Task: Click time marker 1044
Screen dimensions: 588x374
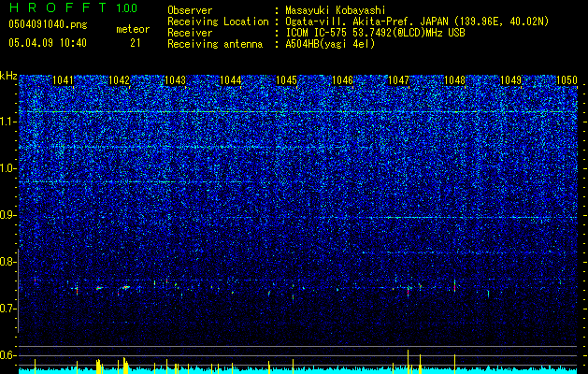Action: [x=231, y=80]
